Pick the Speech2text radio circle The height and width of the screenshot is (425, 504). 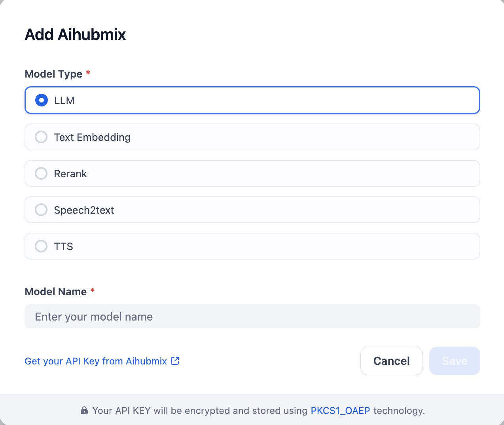[x=41, y=210]
